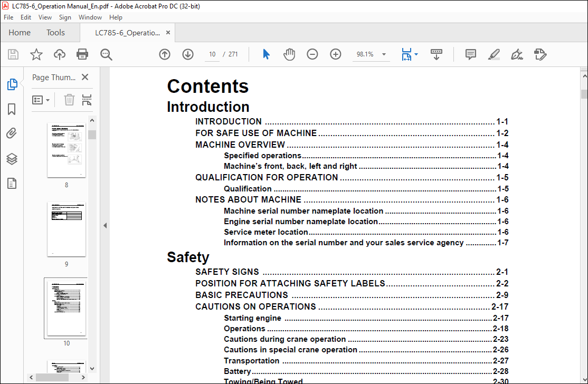
Task: Delete selected page thumbnail with trash icon
Action: 69,100
